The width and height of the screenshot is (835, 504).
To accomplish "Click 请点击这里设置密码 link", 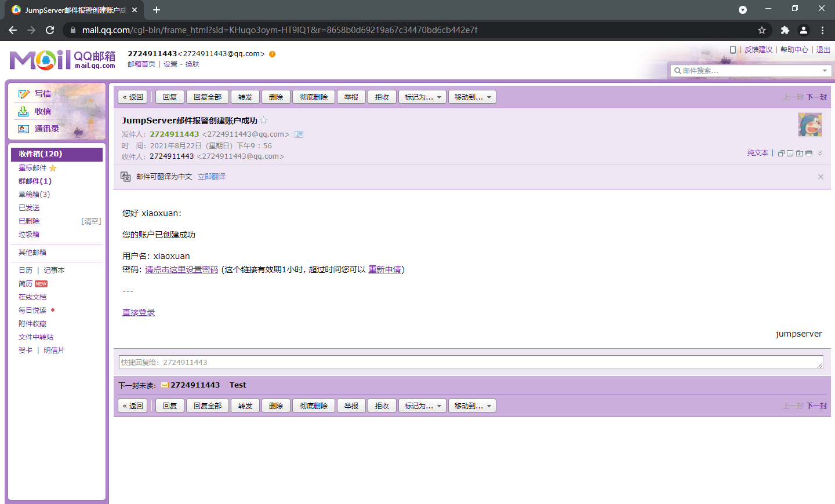I will click(x=181, y=269).
